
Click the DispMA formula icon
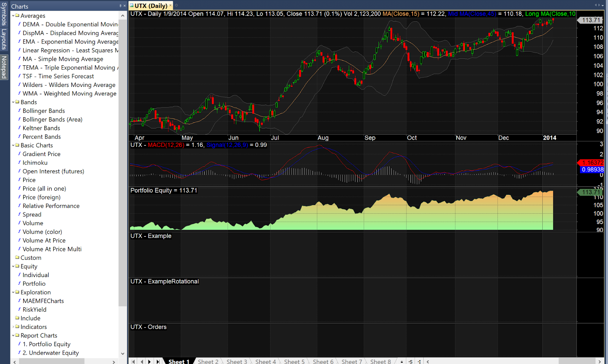pos(19,33)
